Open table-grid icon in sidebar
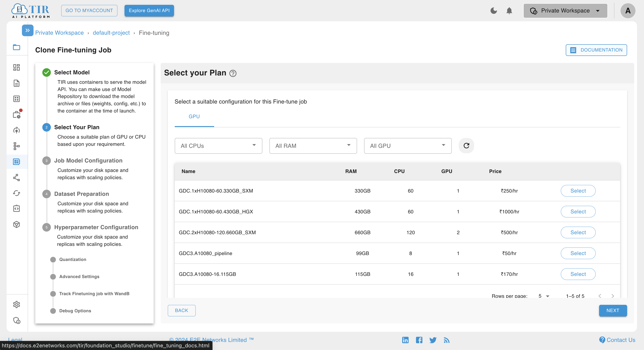This screenshot has height=350, width=644. [16, 99]
